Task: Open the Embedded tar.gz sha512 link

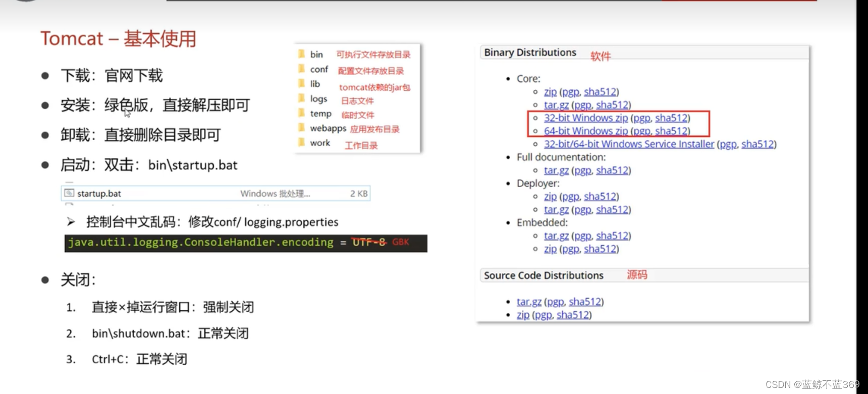Action: [x=612, y=236]
